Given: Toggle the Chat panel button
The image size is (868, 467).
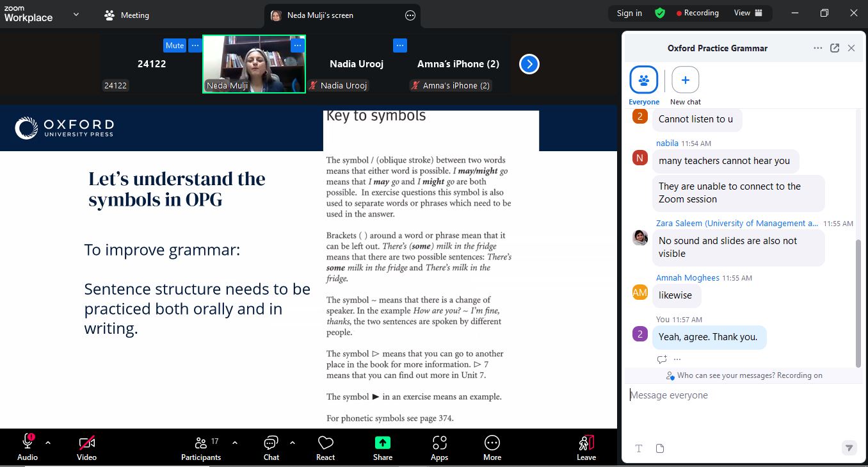Looking at the screenshot, I should (271, 447).
